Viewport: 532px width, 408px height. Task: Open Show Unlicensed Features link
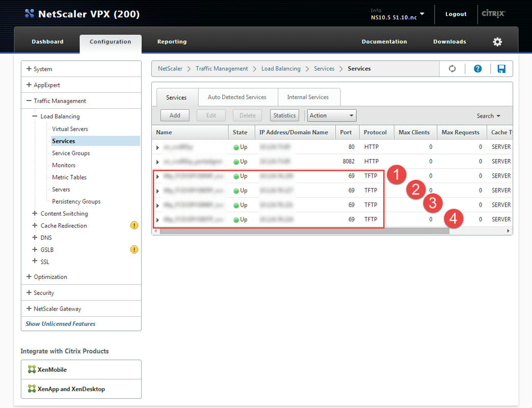pos(61,324)
